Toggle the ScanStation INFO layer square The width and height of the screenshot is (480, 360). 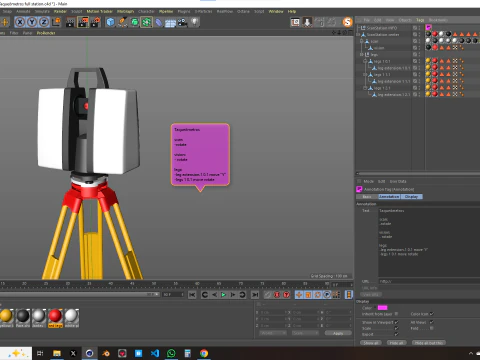[x=415, y=28]
